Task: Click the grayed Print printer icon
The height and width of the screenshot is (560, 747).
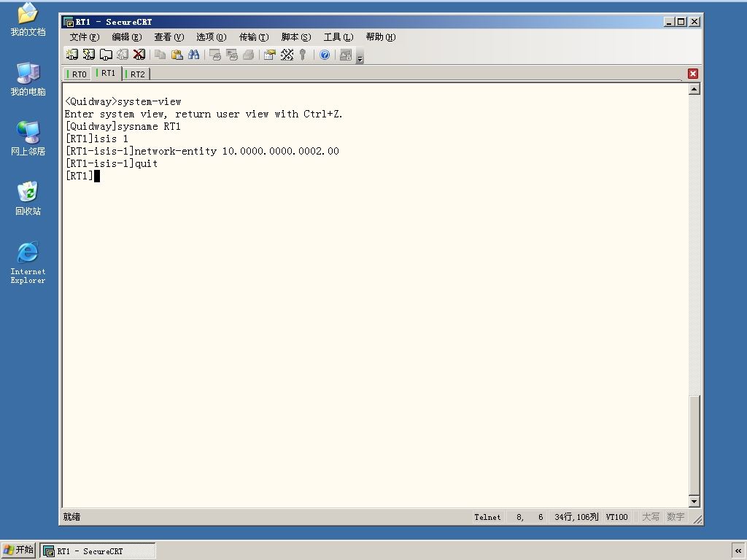Action: 248,55
